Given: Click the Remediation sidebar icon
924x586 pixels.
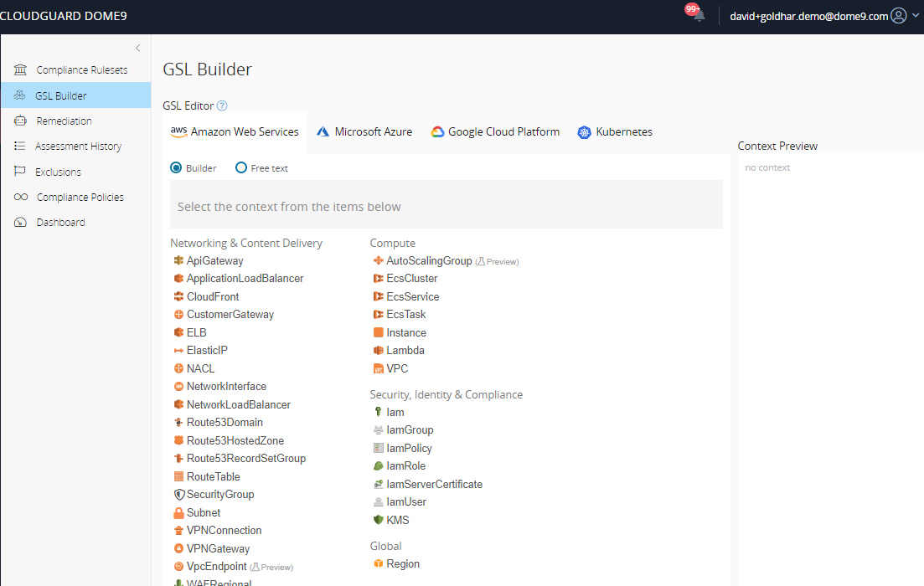Looking at the screenshot, I should [x=21, y=121].
